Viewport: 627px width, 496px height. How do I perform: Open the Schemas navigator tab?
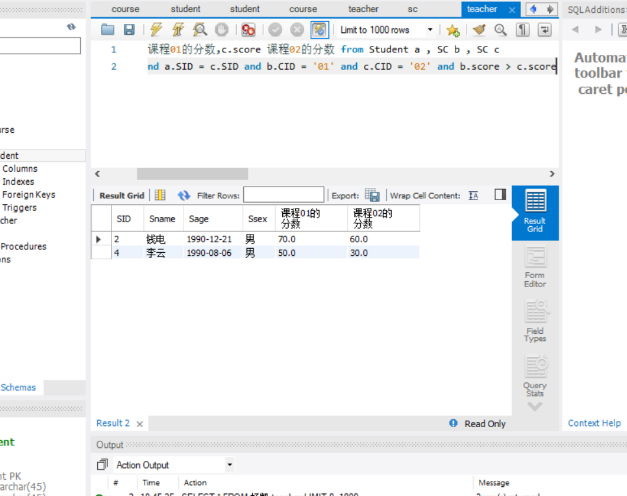(18, 387)
